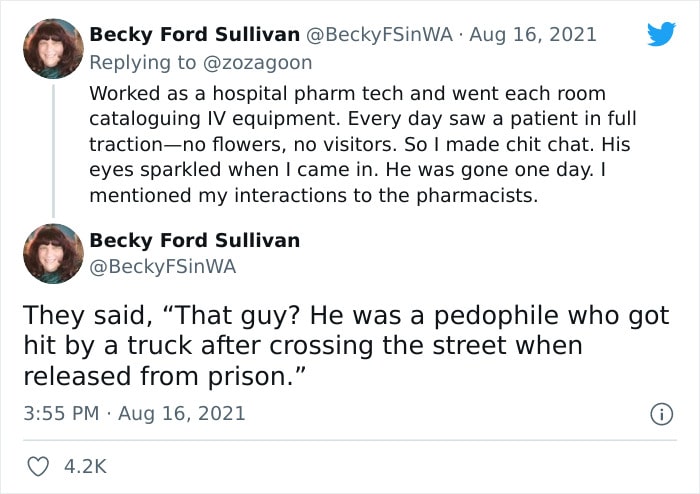
Task: Open the avatar beside the main tweet
Action: tap(53, 253)
